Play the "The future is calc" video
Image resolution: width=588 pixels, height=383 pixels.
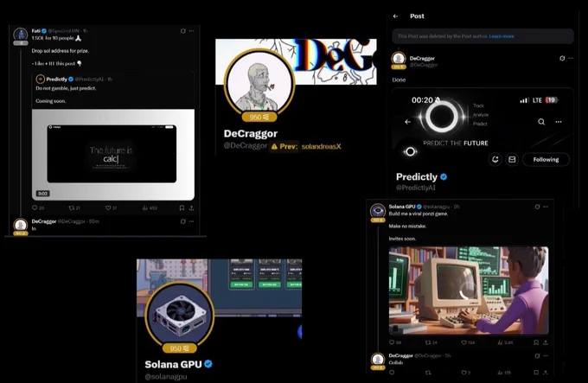point(113,155)
